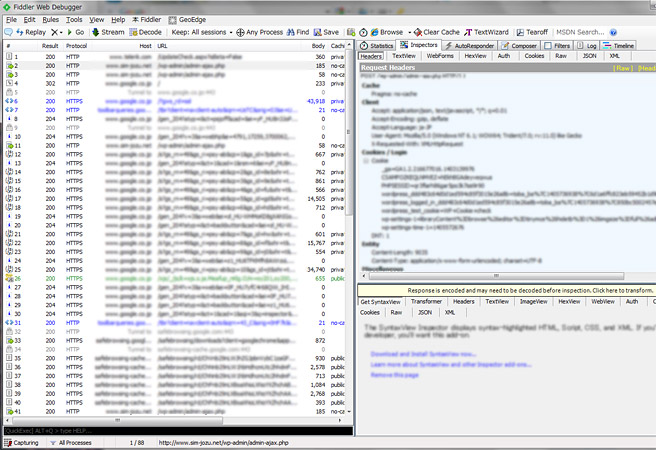The width and height of the screenshot is (656, 450).
Task: Open Find sessions with the binoculars
Action: (297, 32)
